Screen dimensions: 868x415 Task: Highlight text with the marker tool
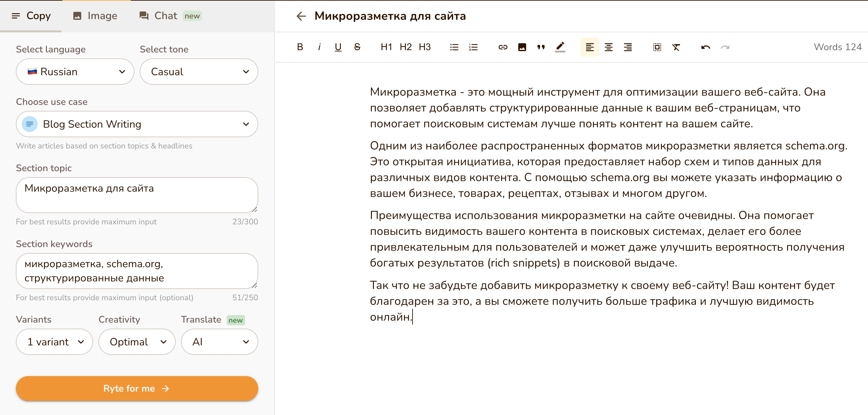pyautogui.click(x=560, y=47)
